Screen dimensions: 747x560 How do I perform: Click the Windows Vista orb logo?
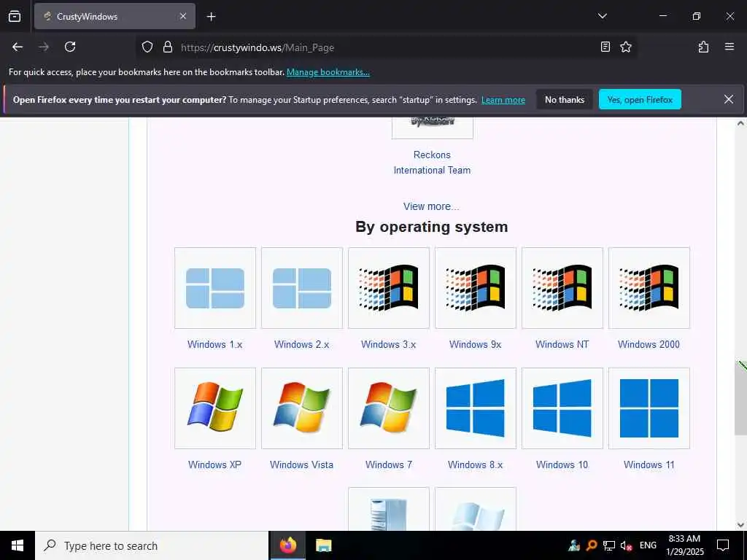[x=301, y=408]
